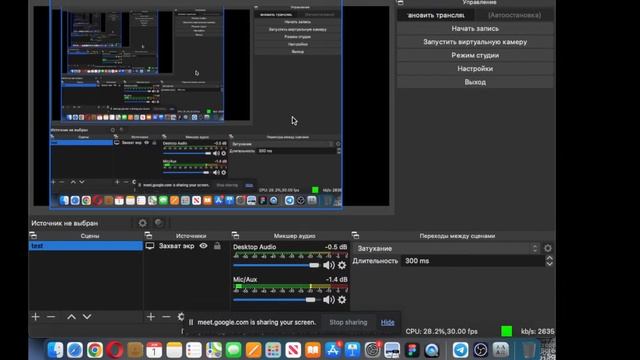The width and height of the screenshot is (640, 360).
Task: Mute the Mic/Aux speaker icon
Action: click(329, 300)
